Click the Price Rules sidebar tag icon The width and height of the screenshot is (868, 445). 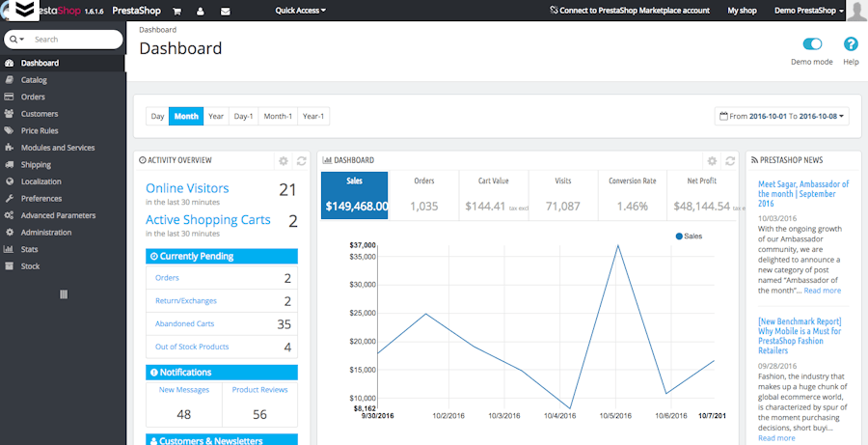[x=9, y=130]
